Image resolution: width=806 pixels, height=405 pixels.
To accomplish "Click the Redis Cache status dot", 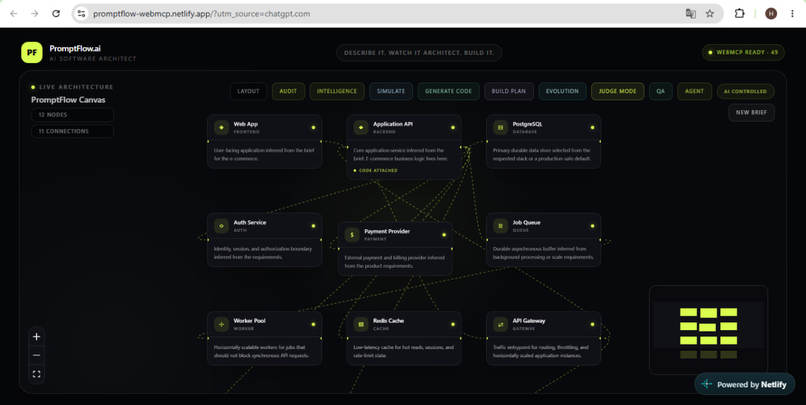I will (x=453, y=324).
